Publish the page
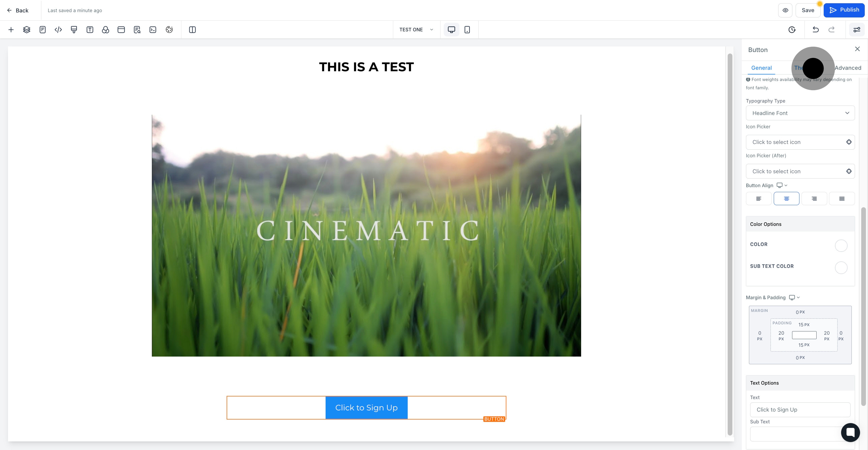Screen dimensions: 868x450 click(844, 10)
